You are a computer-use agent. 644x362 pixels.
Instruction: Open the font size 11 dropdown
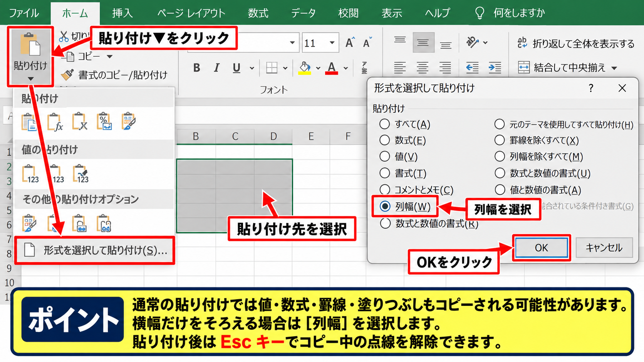click(x=332, y=43)
